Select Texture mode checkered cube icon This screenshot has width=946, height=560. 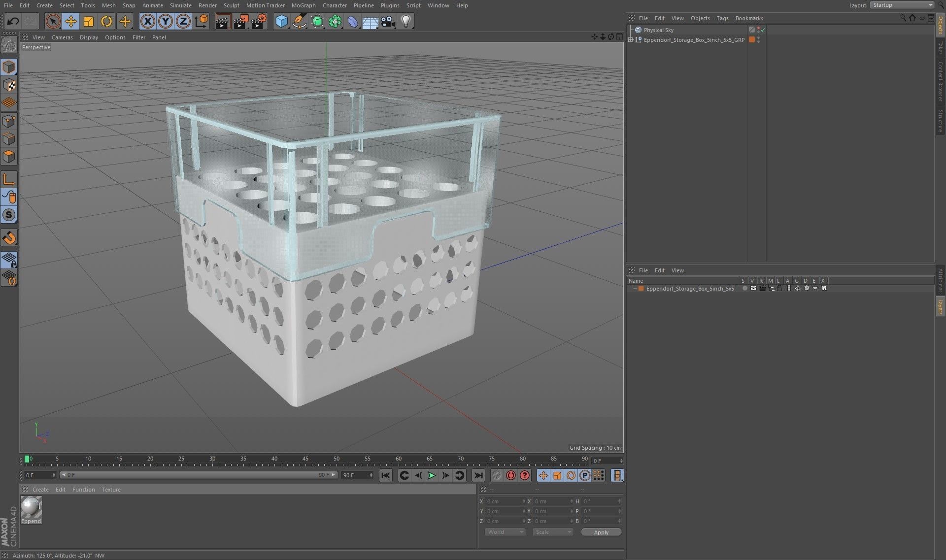click(x=9, y=85)
